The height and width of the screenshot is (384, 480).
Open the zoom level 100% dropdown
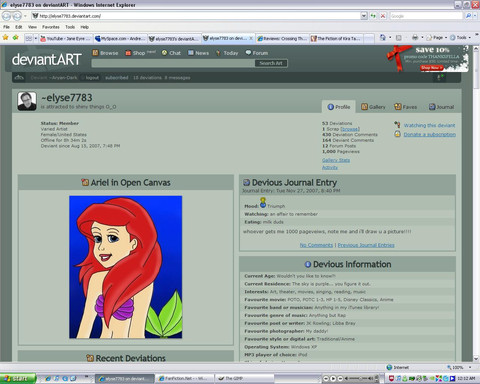470,367
